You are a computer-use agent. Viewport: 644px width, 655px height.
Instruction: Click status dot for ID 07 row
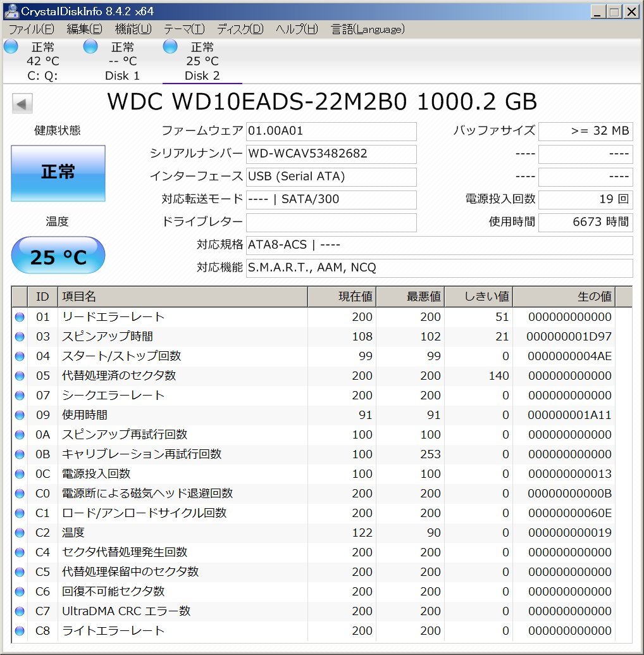pos(20,396)
